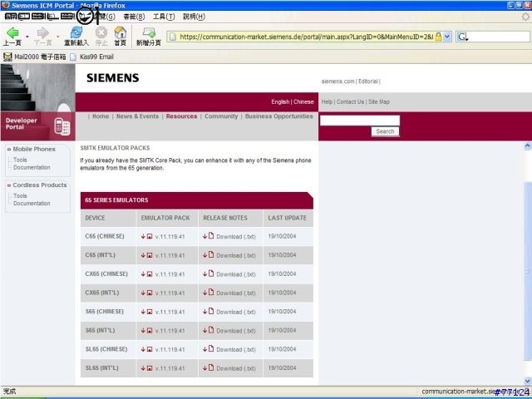Screen dimensions: 532x399
Task: Click the Google search engine icon
Action: [462, 37]
